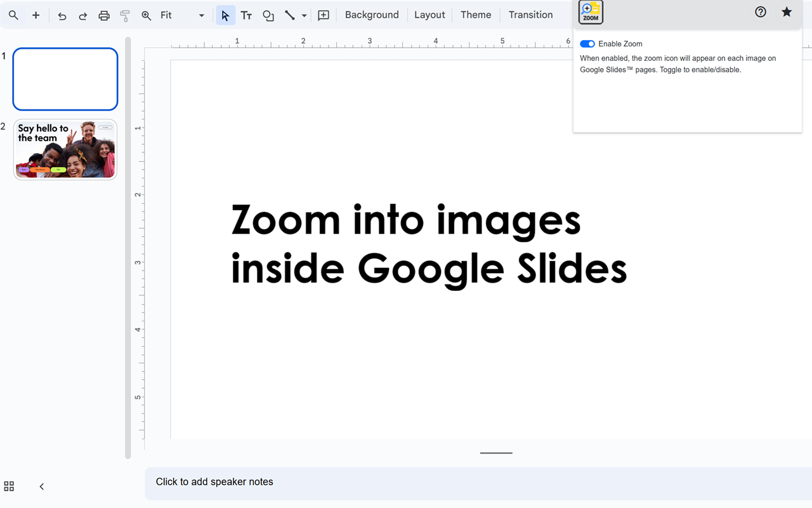812x508 pixels.
Task: Click the 'Enable Zoom' label text
Action: click(620, 44)
